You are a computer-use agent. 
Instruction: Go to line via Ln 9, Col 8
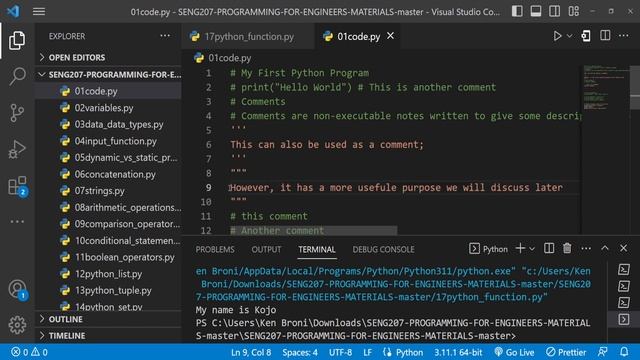(251, 352)
